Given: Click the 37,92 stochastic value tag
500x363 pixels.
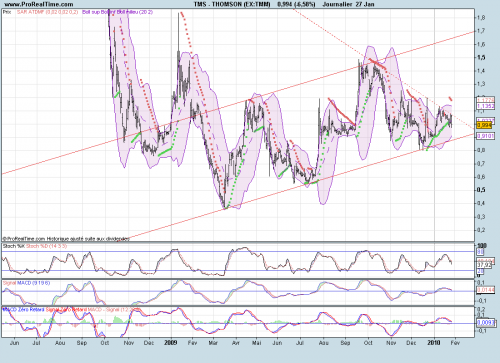Looking at the screenshot, I should pos(484,265).
